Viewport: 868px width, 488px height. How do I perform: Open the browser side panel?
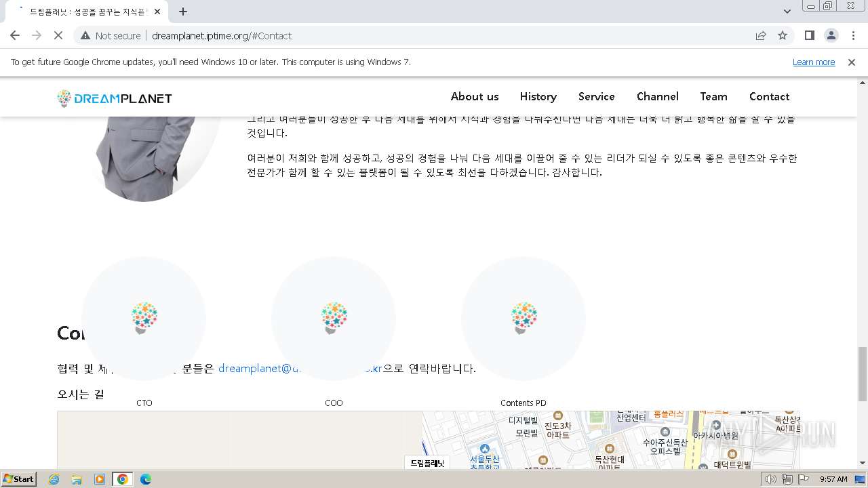[809, 35]
